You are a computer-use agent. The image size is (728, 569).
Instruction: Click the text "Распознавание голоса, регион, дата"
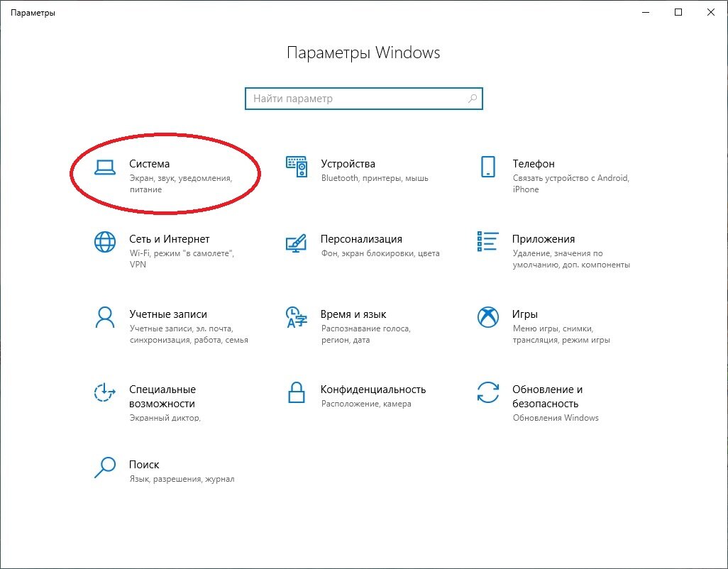click(x=366, y=334)
